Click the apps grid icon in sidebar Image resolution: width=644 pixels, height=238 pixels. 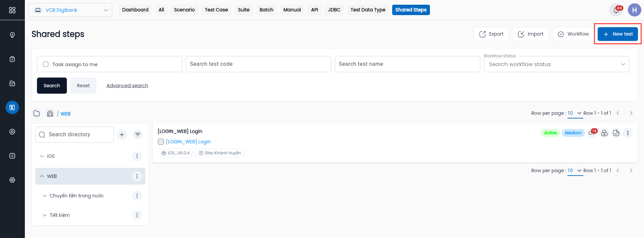(x=12, y=10)
